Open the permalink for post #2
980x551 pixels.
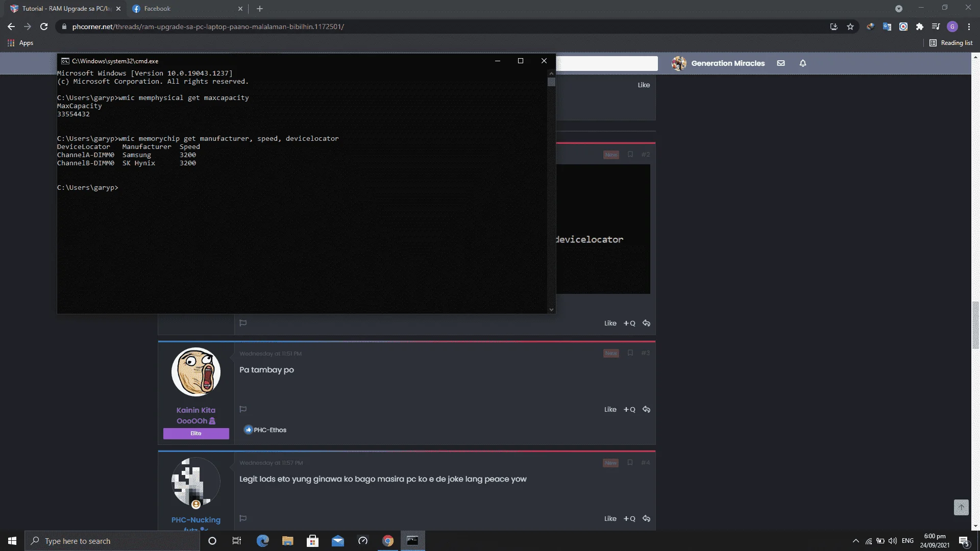point(646,154)
